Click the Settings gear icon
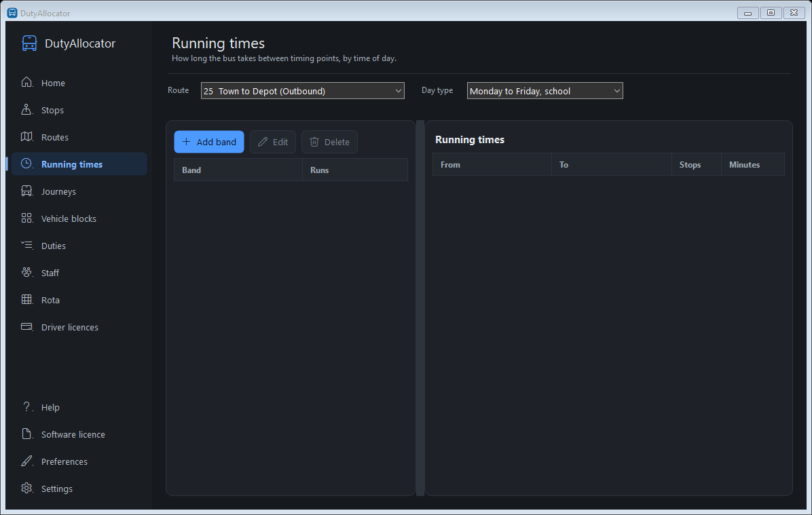 click(x=27, y=488)
